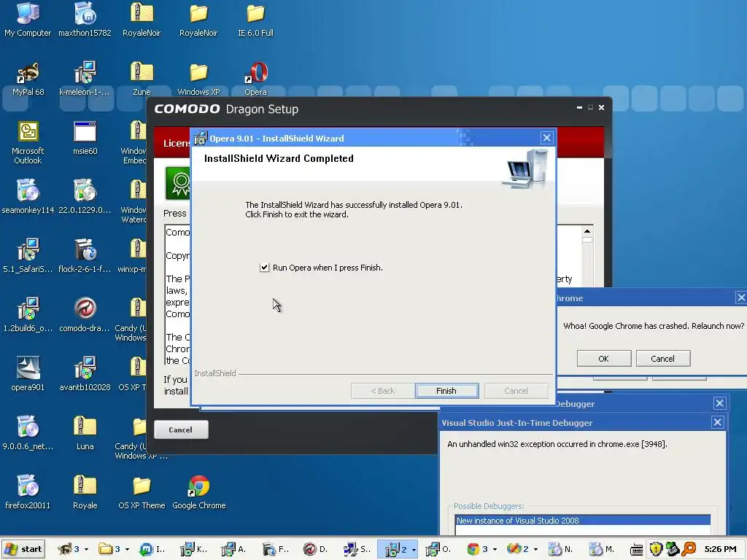Launch the Google Chrome desktop shortcut
The image size is (747, 560).
tap(198, 491)
